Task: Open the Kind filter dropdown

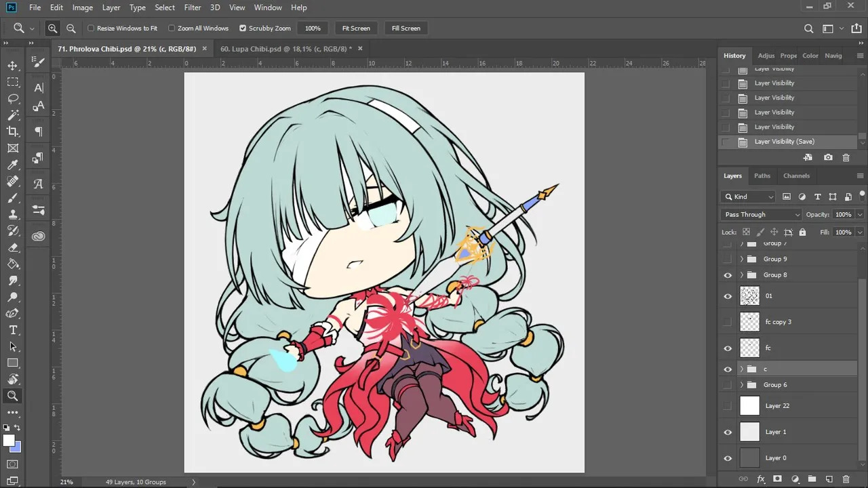Action: [x=749, y=197]
